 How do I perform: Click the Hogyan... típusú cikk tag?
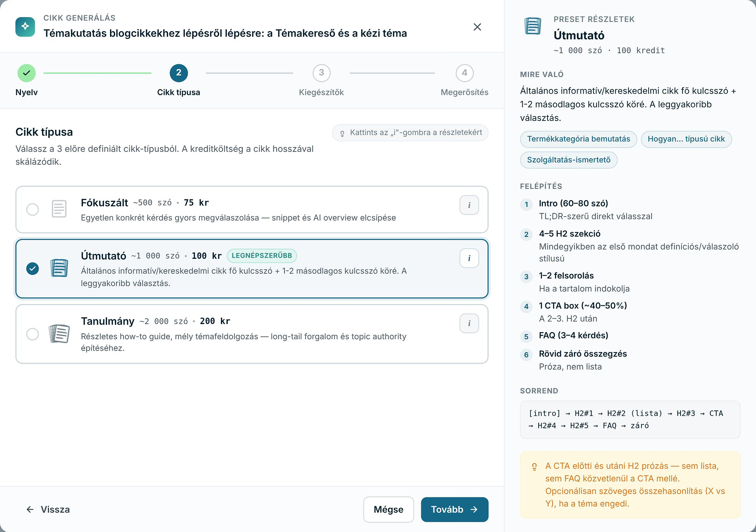686,139
